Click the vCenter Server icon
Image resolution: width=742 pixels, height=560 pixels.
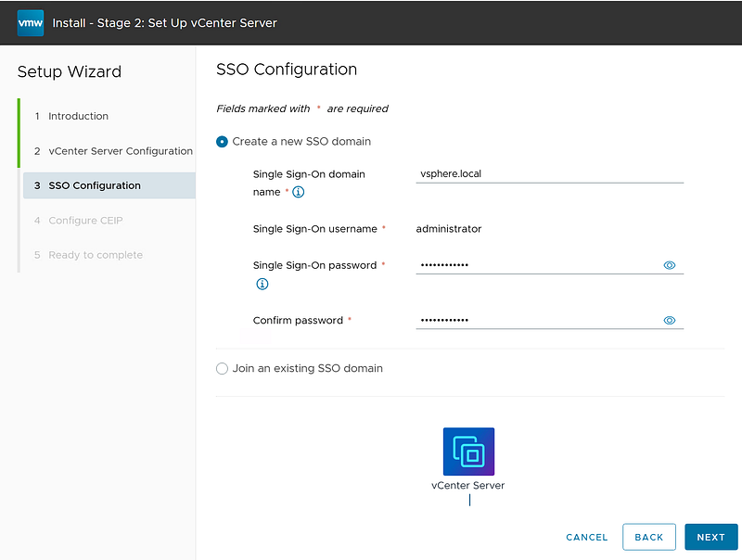pyautogui.click(x=468, y=452)
